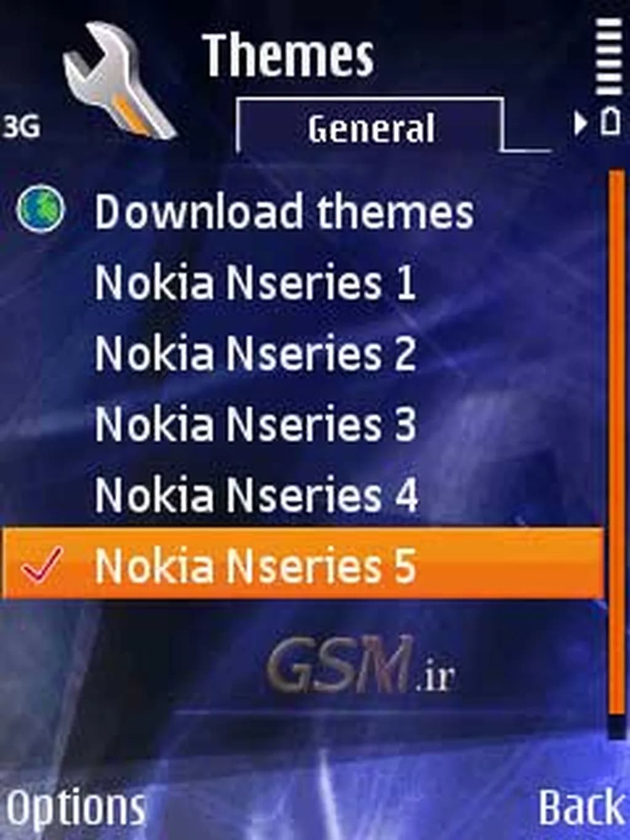Go Back using the right softkey
This screenshot has width=630, height=840.
click(x=581, y=806)
